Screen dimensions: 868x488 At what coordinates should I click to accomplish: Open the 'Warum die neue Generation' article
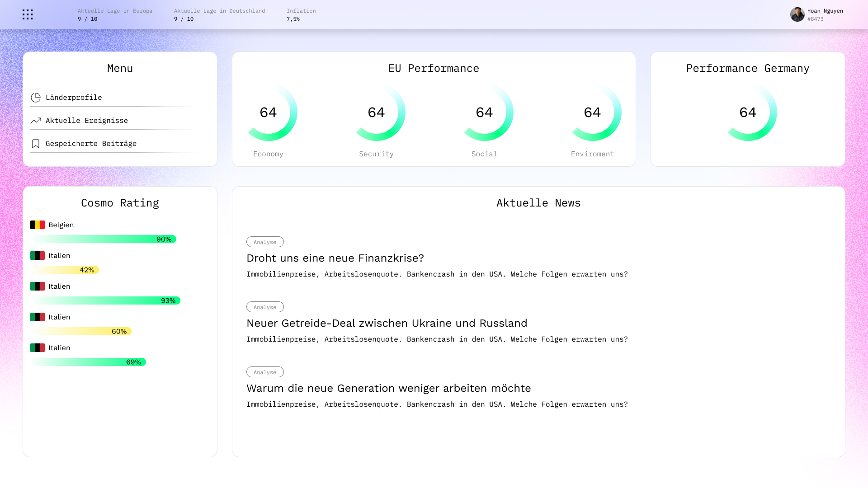[388, 388]
